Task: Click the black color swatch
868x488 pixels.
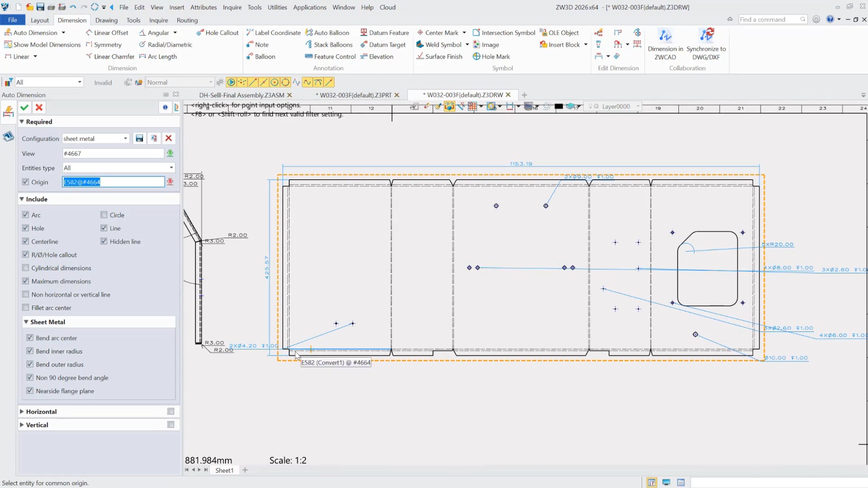Action: click(559, 106)
